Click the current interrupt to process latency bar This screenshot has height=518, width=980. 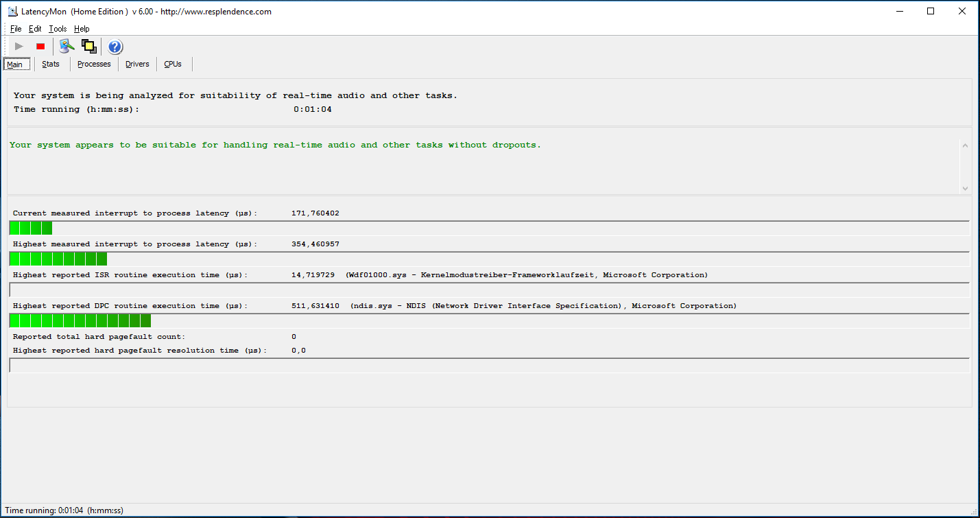click(x=488, y=228)
